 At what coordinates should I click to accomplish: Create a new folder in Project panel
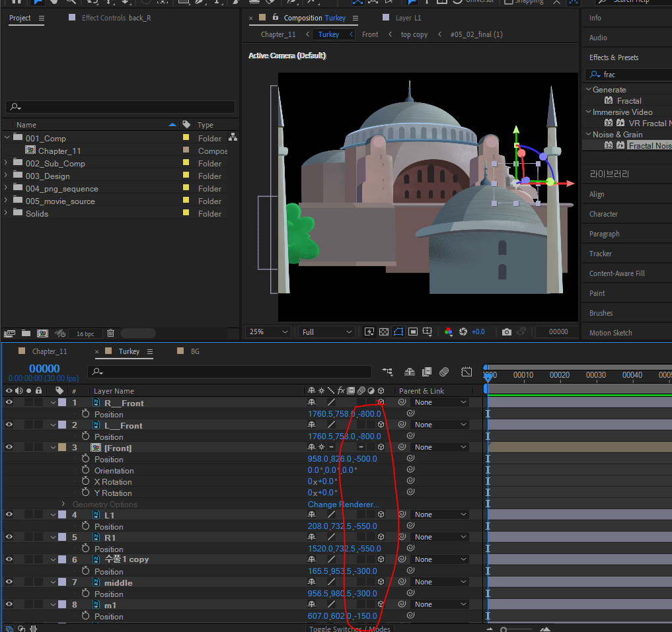26,334
